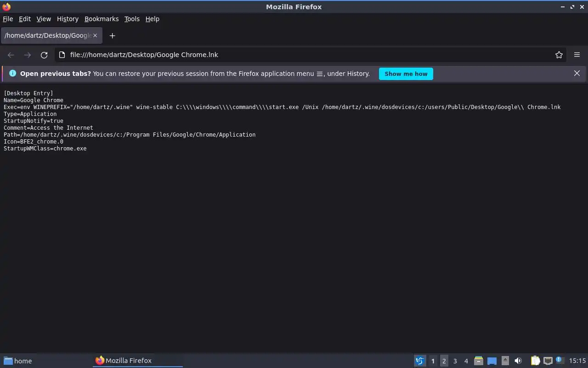Click the blue bird show-desktop icon
Screen dimensions: 588x368
[x=420, y=361]
